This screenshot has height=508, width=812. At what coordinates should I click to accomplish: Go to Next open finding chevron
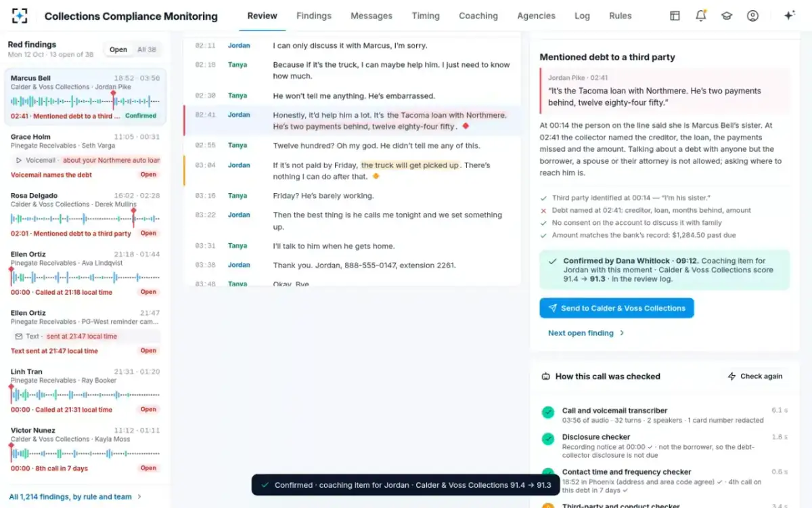(622, 333)
